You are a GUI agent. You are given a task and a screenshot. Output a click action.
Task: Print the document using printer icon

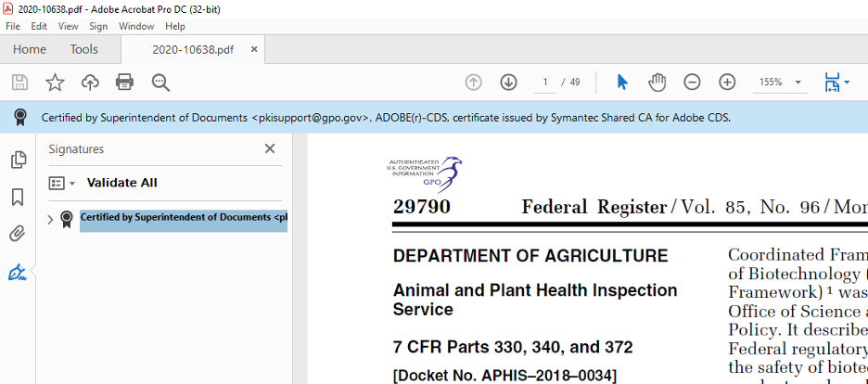(x=125, y=83)
